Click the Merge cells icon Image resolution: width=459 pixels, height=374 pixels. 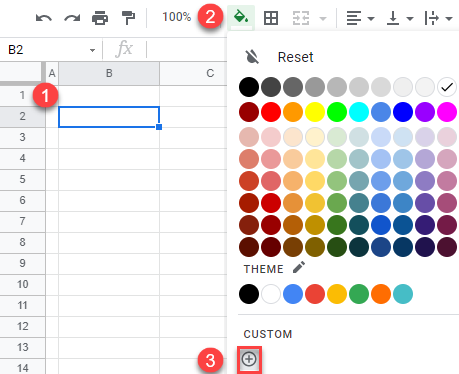coord(301,18)
